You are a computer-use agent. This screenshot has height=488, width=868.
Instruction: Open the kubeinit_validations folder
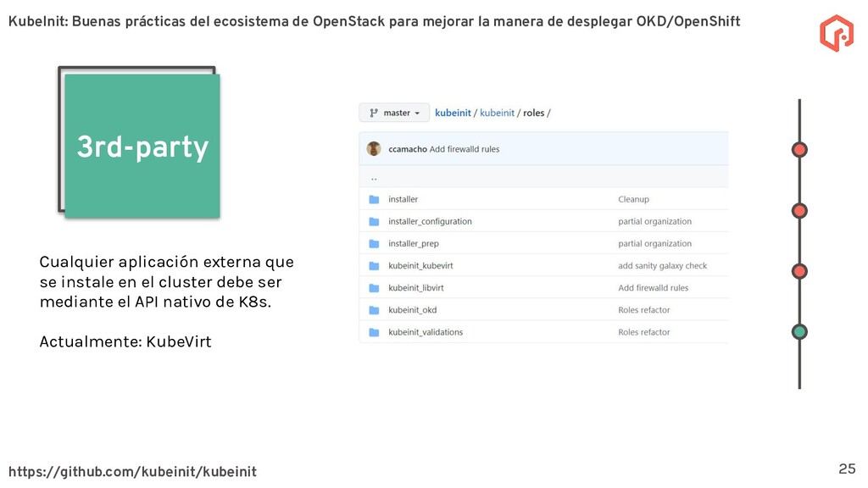click(x=426, y=332)
